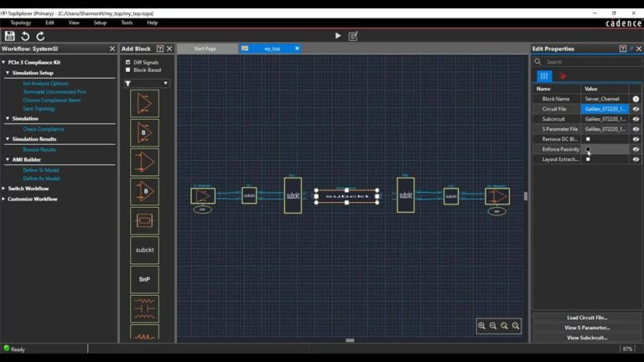Click the canvas vertical scrollbar handle
644x362 pixels.
pos(526,196)
